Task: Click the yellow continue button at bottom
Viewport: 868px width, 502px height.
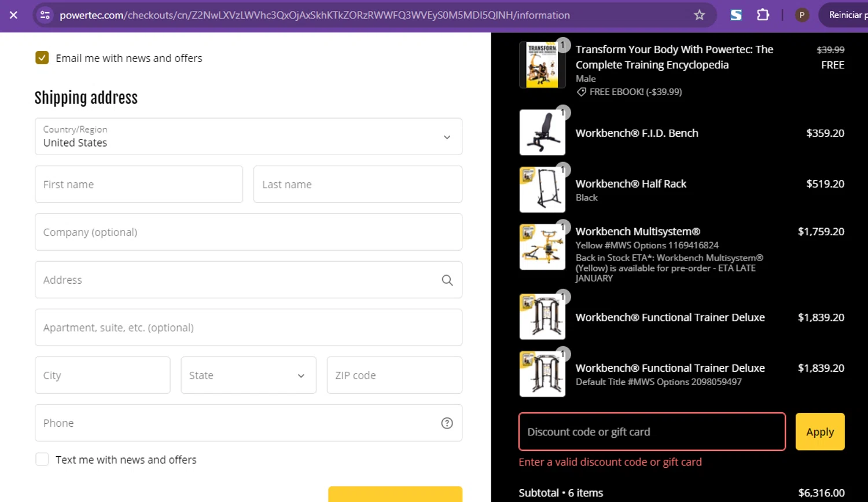Action: [x=395, y=494]
